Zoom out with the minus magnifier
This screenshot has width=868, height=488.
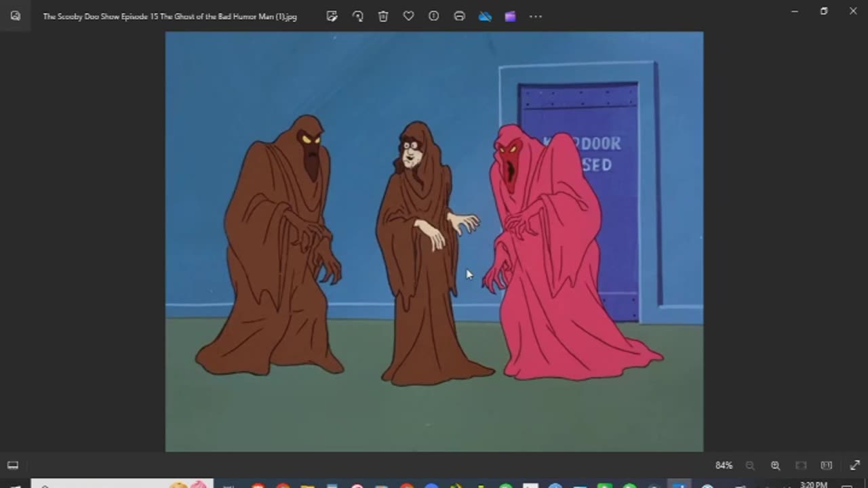pos(750,466)
